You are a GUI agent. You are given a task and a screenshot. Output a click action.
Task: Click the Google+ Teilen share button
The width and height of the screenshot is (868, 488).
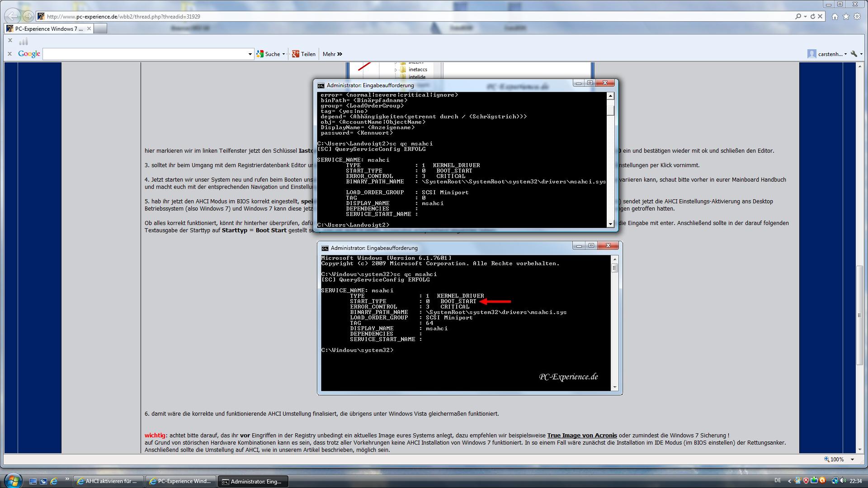click(x=304, y=54)
